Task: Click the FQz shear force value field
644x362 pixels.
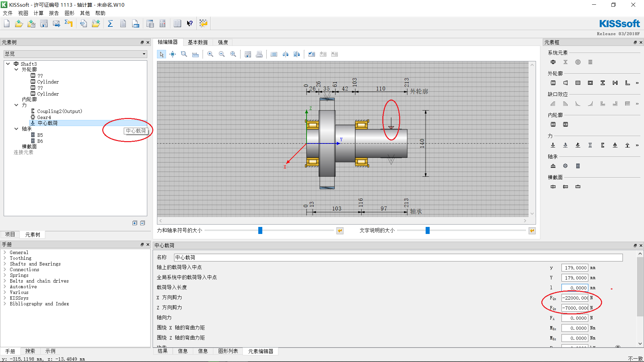Action: tap(575, 308)
